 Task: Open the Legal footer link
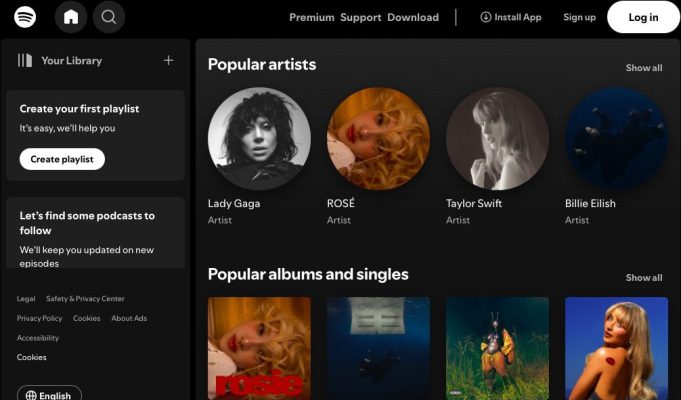point(26,299)
